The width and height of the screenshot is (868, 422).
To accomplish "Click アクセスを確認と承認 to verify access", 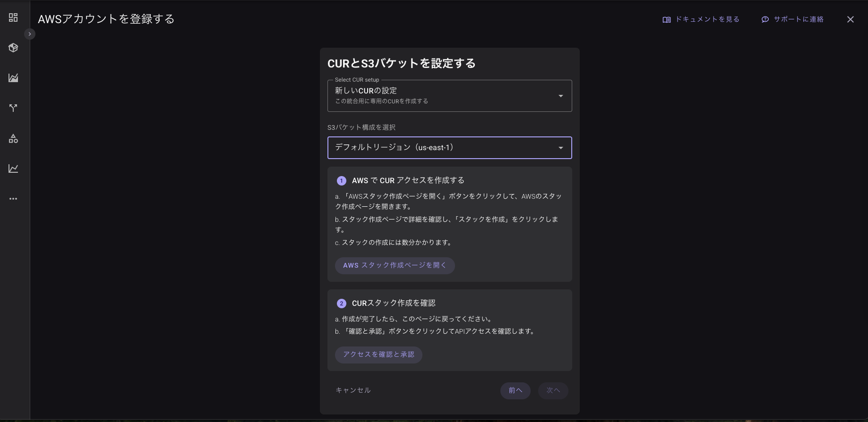I will coord(378,354).
